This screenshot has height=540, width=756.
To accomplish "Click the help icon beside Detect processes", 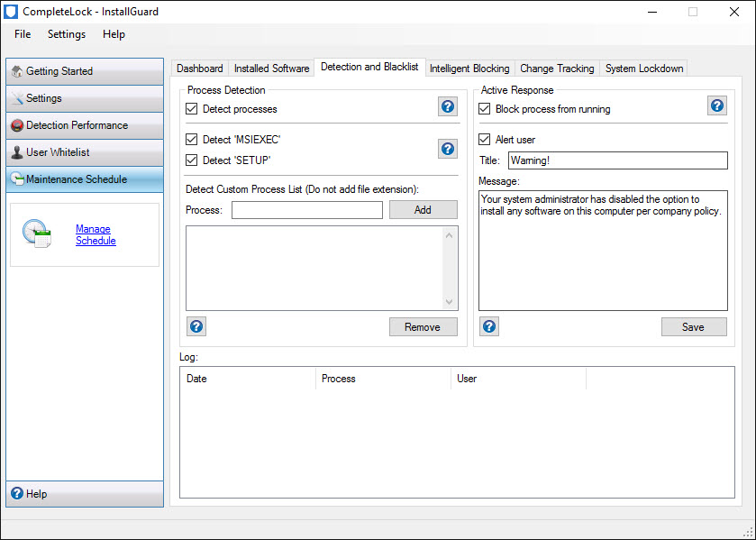I will coord(448,106).
